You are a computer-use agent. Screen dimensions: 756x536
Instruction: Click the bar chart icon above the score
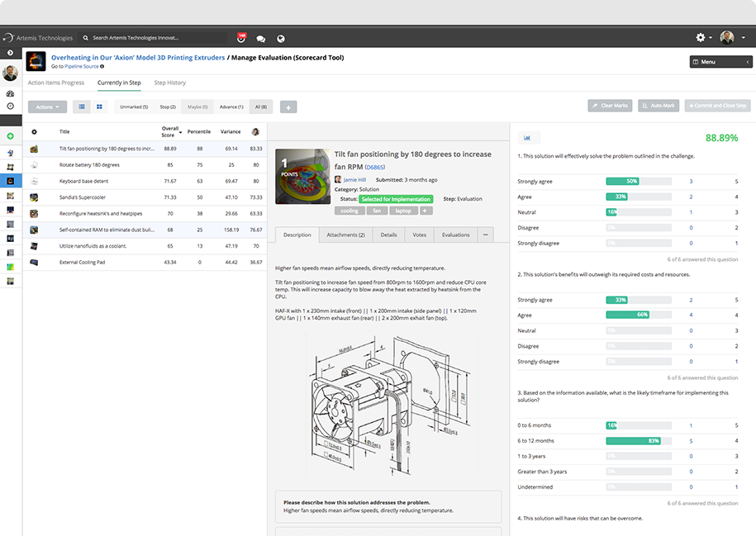click(x=528, y=138)
